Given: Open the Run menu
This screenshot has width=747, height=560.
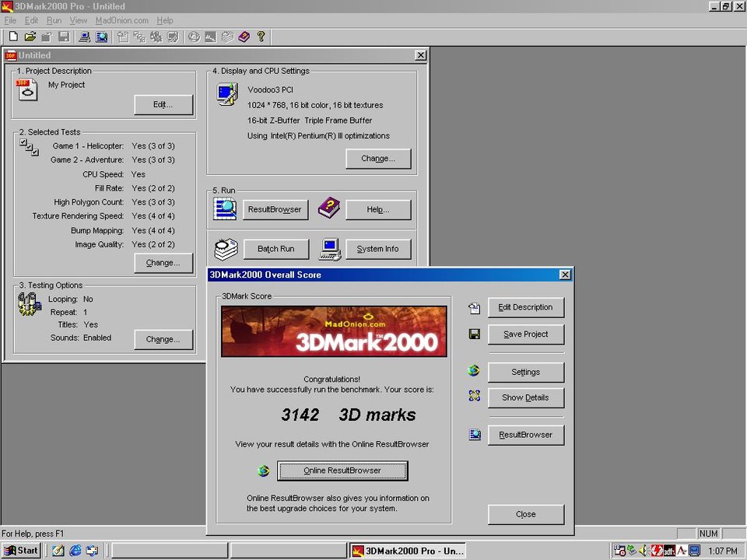Looking at the screenshot, I should pos(54,20).
